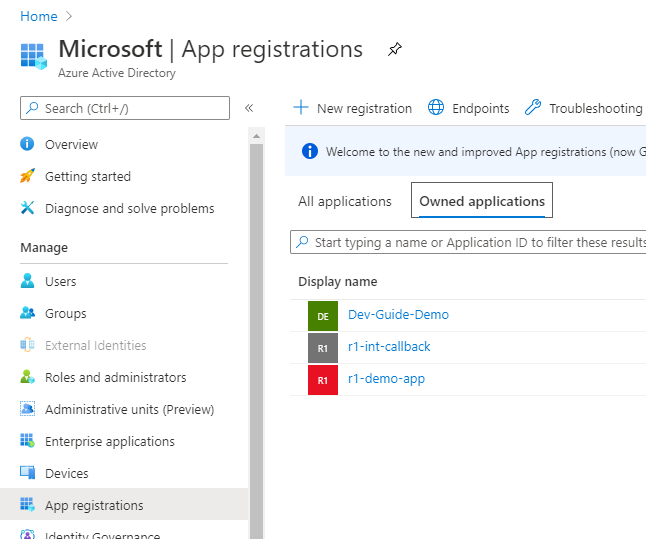Open Getting started in the sidebar
646x539 pixels.
click(88, 176)
